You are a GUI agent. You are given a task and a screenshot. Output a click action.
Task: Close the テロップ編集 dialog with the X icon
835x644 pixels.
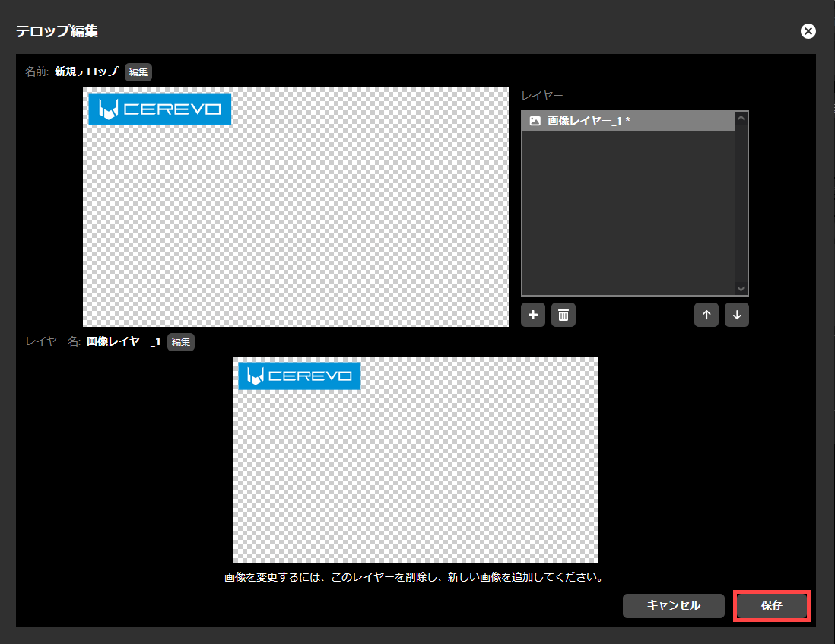tap(808, 30)
